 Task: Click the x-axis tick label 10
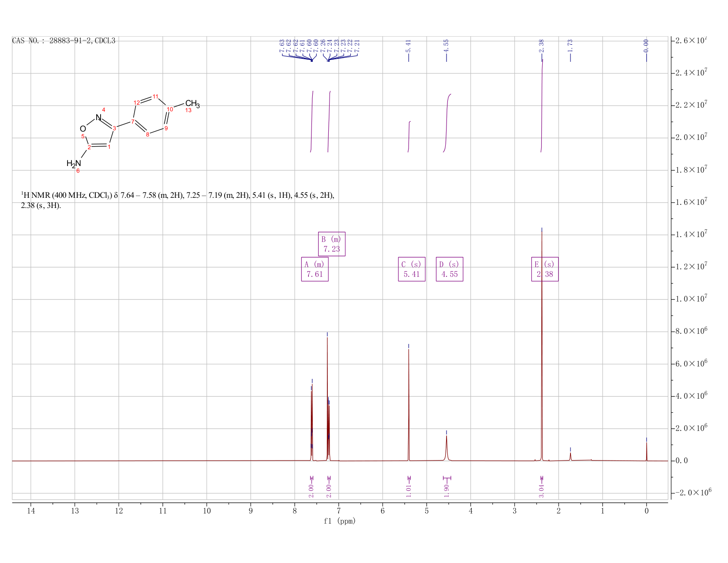click(207, 511)
